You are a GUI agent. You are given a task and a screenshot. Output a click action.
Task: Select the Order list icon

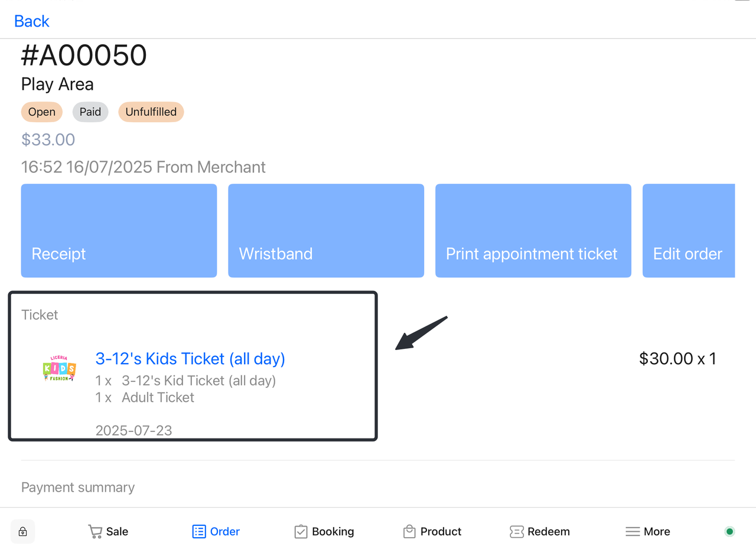tap(199, 531)
